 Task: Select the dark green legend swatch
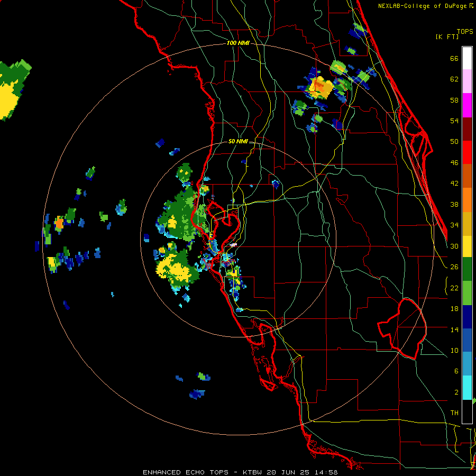(x=467, y=269)
